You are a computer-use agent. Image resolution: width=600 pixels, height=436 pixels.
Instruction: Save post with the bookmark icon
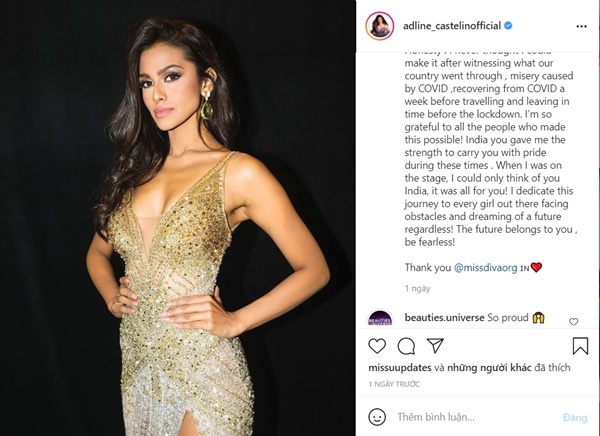[x=580, y=346]
